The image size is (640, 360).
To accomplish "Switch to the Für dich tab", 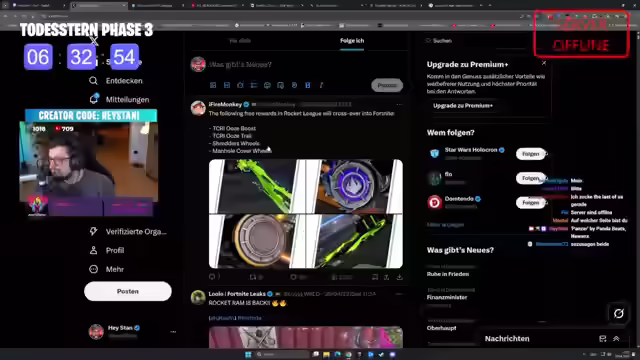I will click(240, 41).
